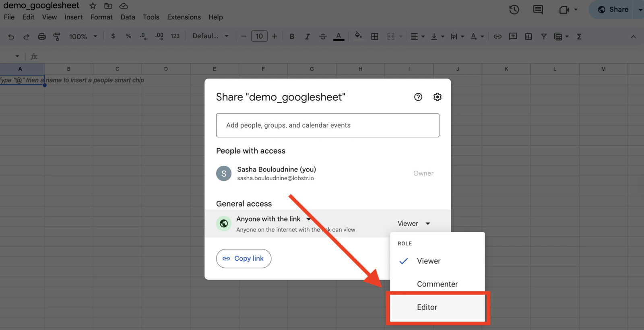Collapse the toolbar with chevron

[633, 37]
